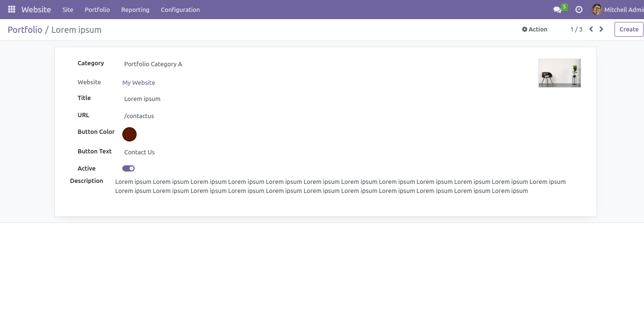Open the Portfolio menu
The width and height of the screenshot is (644, 323).
(97, 10)
